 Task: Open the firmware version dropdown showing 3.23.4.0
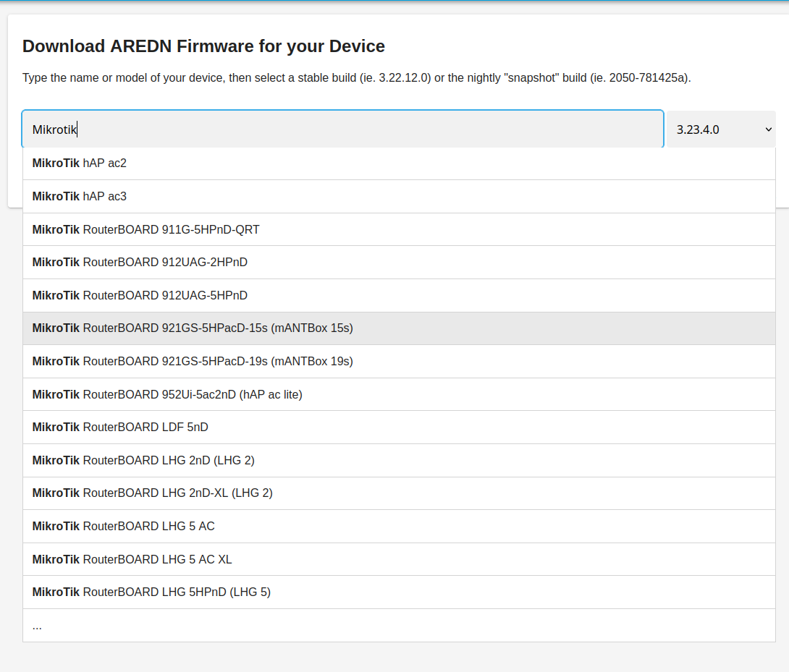click(x=720, y=128)
